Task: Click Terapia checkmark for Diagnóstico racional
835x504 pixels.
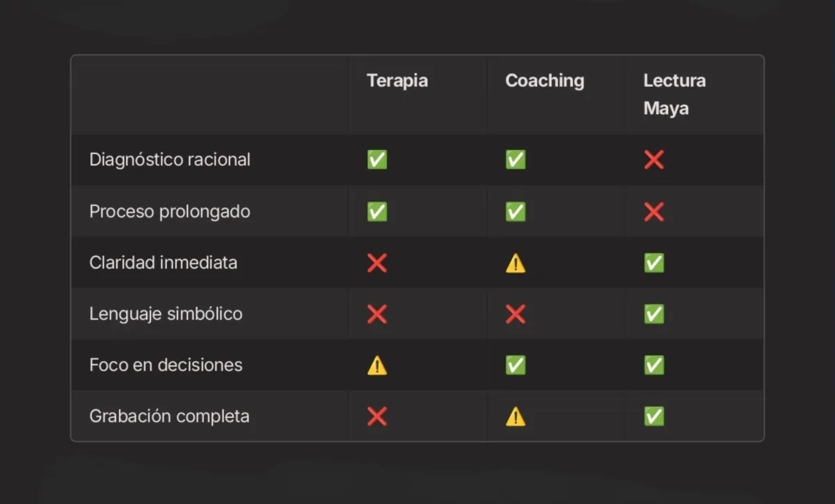Action: tap(377, 160)
